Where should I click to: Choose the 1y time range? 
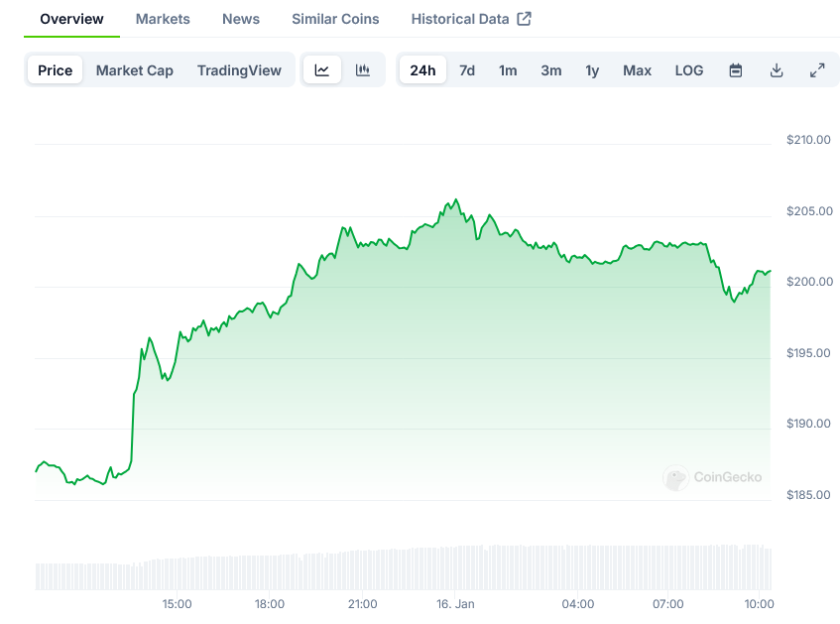coord(592,70)
